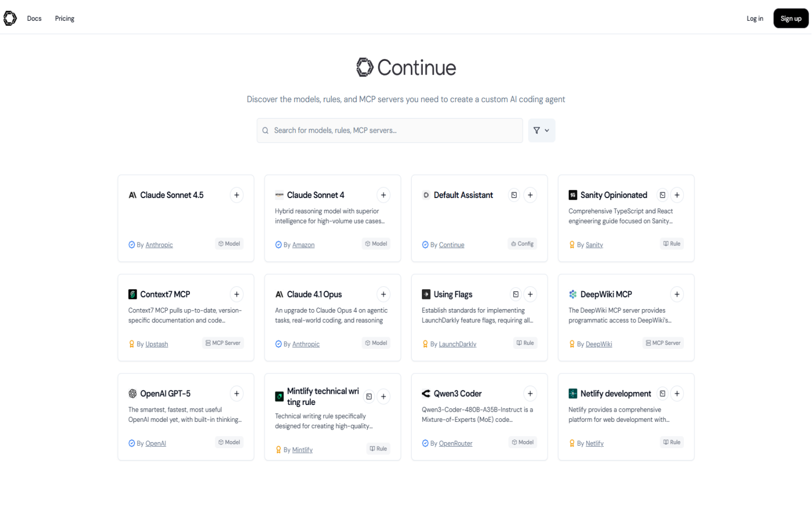
Task: Add Qwen3 Coder using plus icon
Action: [x=530, y=393]
